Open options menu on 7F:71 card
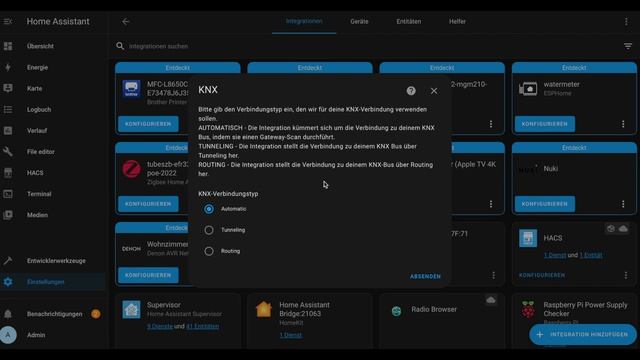The image size is (640, 360). click(x=493, y=276)
